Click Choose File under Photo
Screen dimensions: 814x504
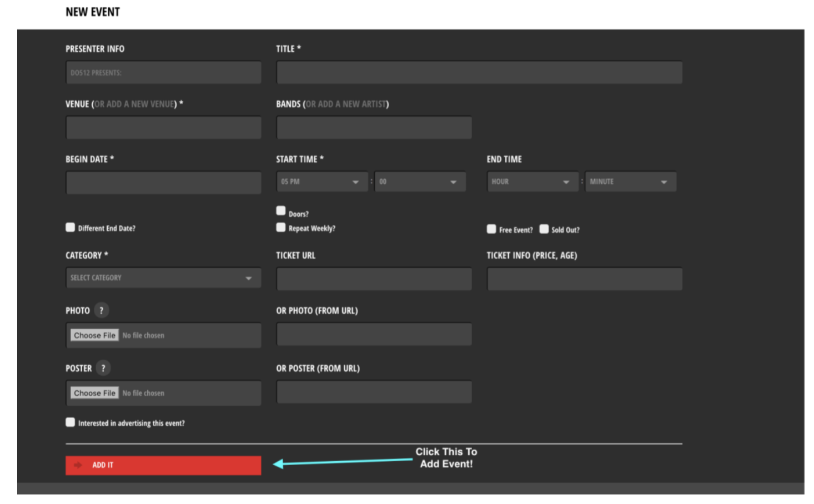94,335
